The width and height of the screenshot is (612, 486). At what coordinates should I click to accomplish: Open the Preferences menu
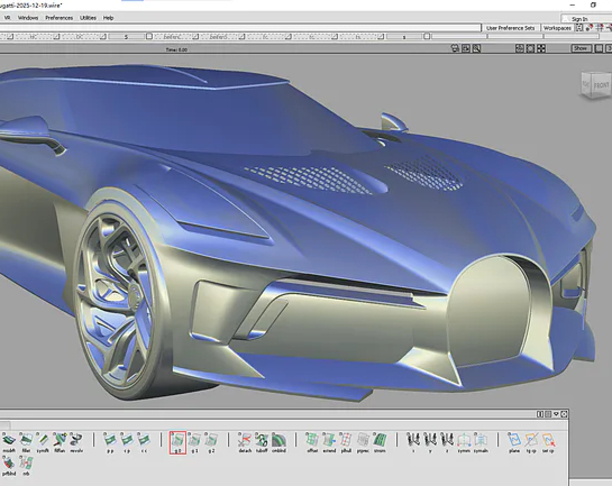59,17
